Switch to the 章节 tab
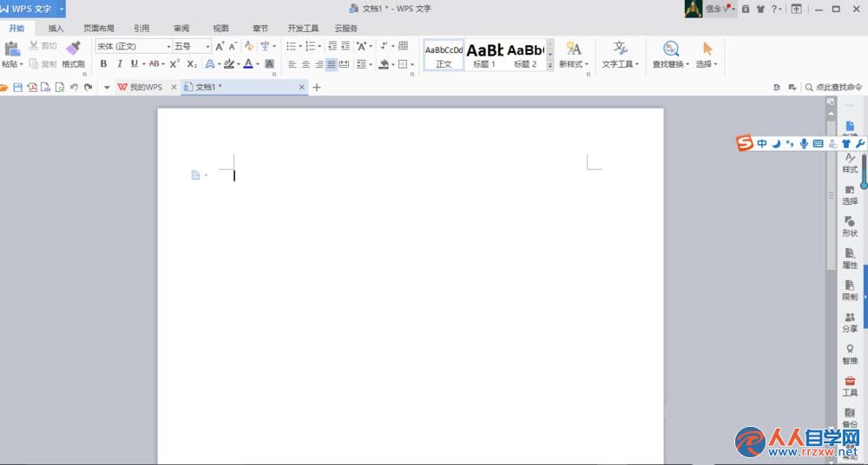Viewport: 868px width, 465px height. [260, 29]
